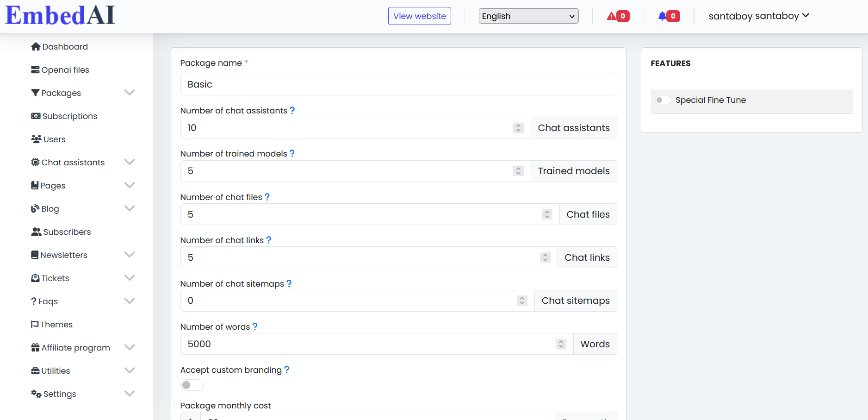
Task: Open the Users menu item
Action: pos(54,139)
